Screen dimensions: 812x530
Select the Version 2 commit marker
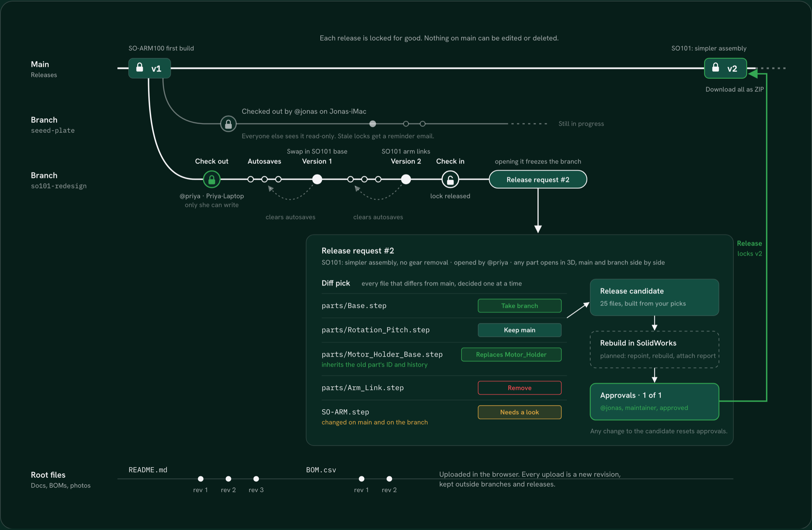click(x=406, y=179)
